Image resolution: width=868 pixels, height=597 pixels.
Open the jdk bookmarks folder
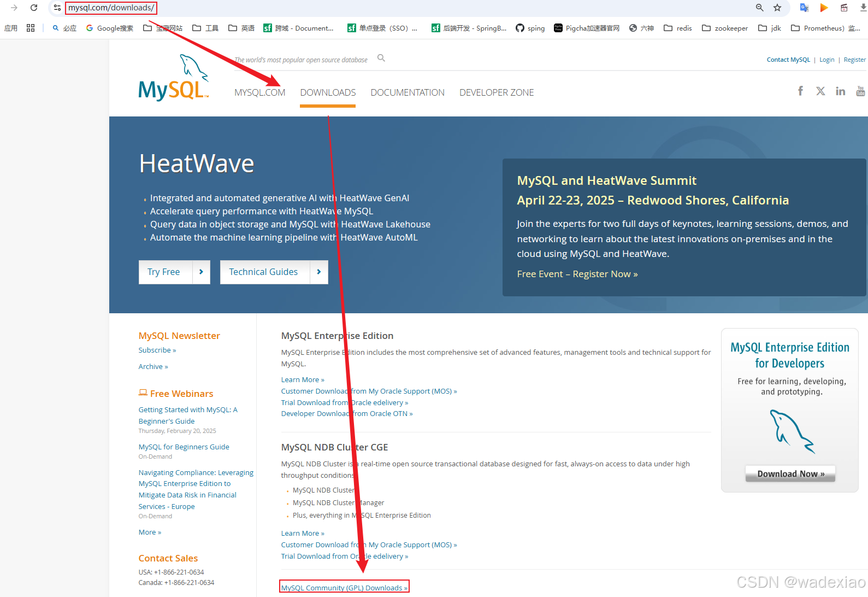point(769,28)
